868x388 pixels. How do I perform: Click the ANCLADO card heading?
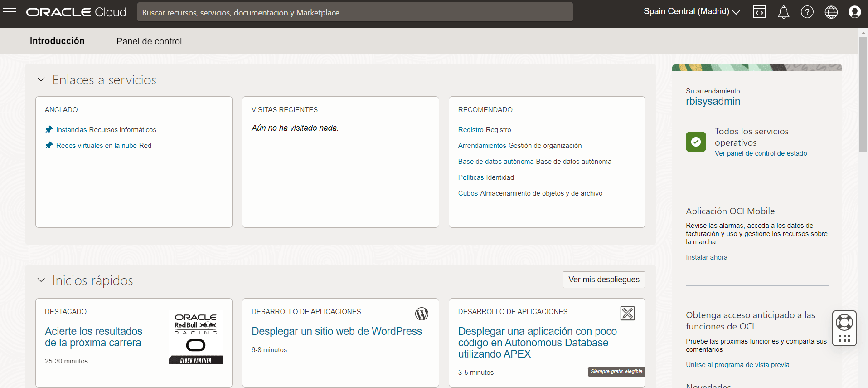pyautogui.click(x=61, y=110)
